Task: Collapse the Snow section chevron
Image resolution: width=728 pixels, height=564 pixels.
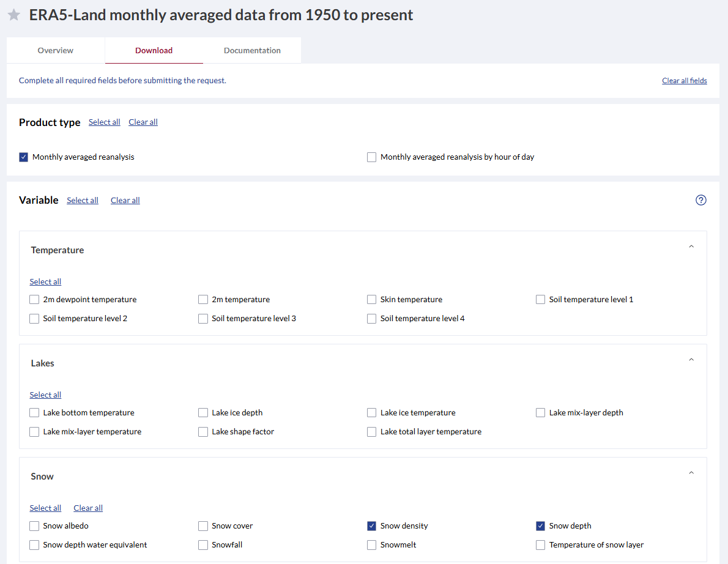Action: click(691, 473)
